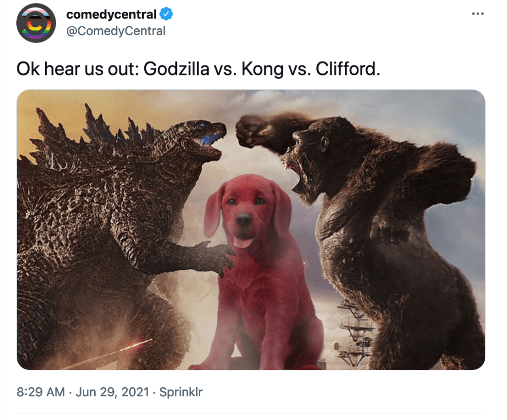This screenshot has height=420, width=507.
Task: Open the Comedy Central profile avatar
Action: click(36, 23)
